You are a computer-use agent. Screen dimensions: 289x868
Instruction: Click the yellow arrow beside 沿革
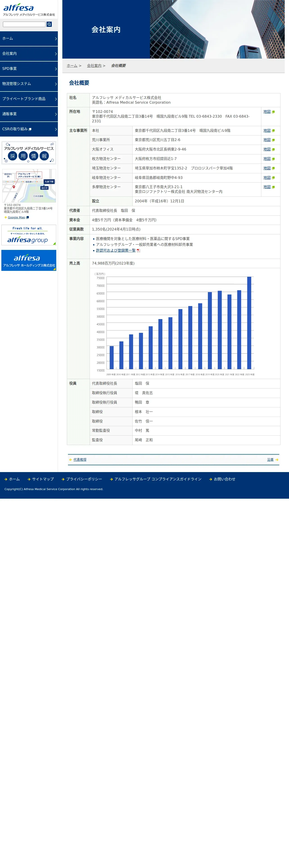point(277,460)
